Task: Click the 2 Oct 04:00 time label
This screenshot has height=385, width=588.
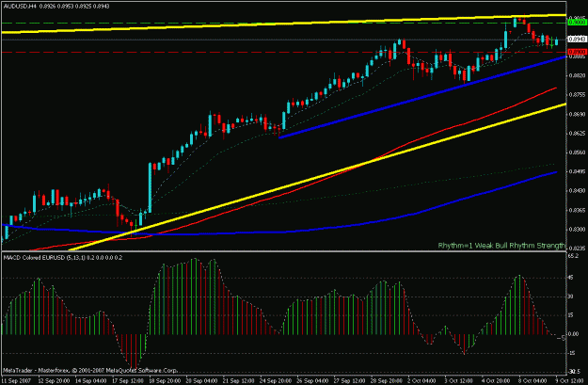Action: click(x=421, y=380)
